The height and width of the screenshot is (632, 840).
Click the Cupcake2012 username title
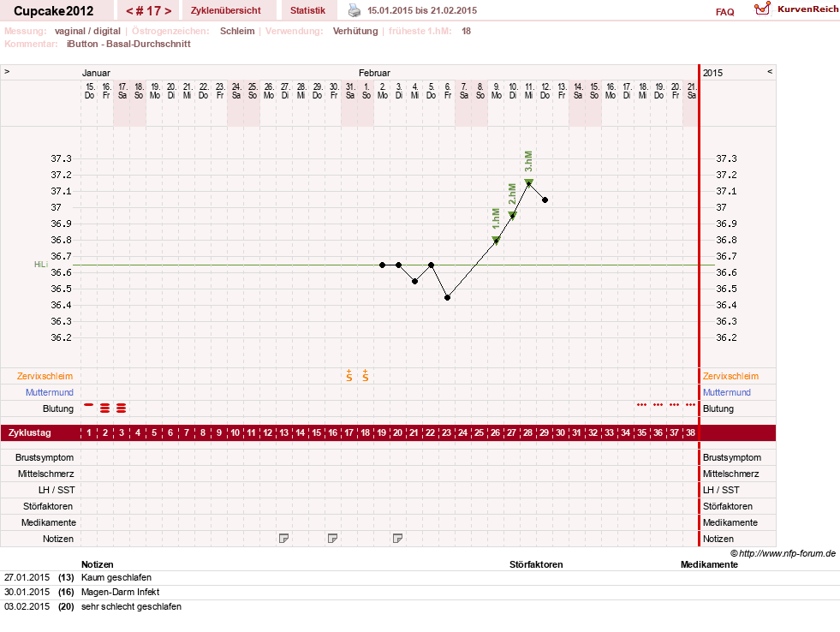(x=54, y=11)
